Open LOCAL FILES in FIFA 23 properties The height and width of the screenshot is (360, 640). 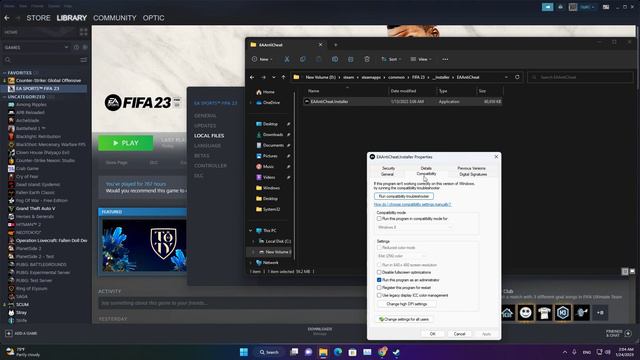click(209, 136)
